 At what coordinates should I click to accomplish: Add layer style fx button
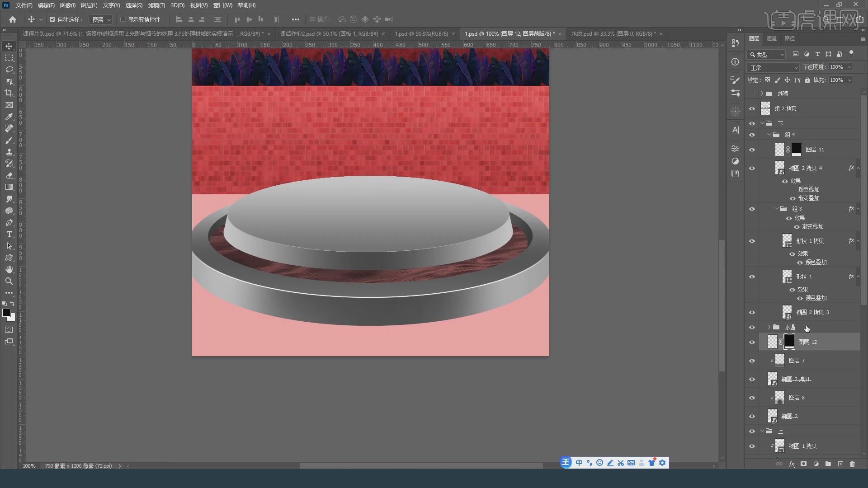pyautogui.click(x=792, y=464)
